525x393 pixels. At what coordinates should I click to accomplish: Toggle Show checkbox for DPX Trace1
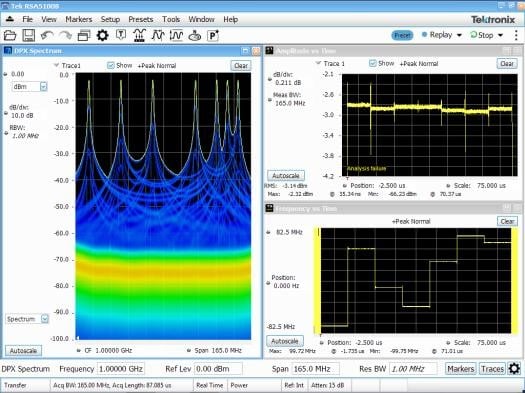pos(110,65)
